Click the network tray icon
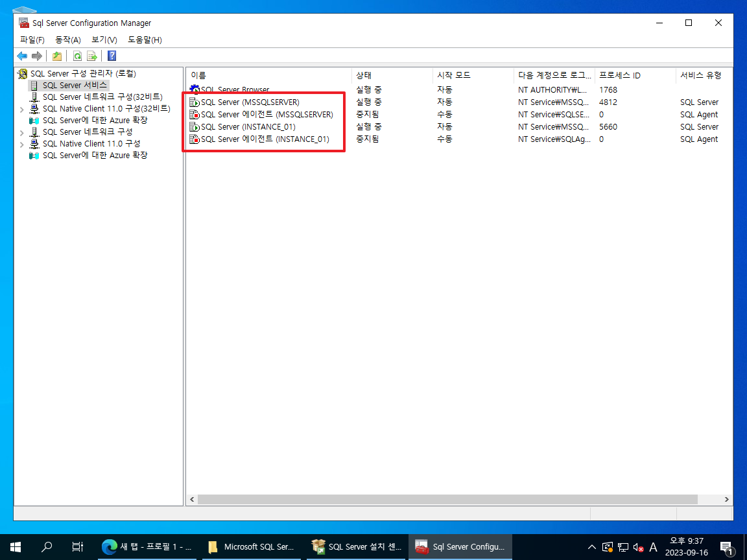Viewport: 747px width, 560px height. pos(622,548)
